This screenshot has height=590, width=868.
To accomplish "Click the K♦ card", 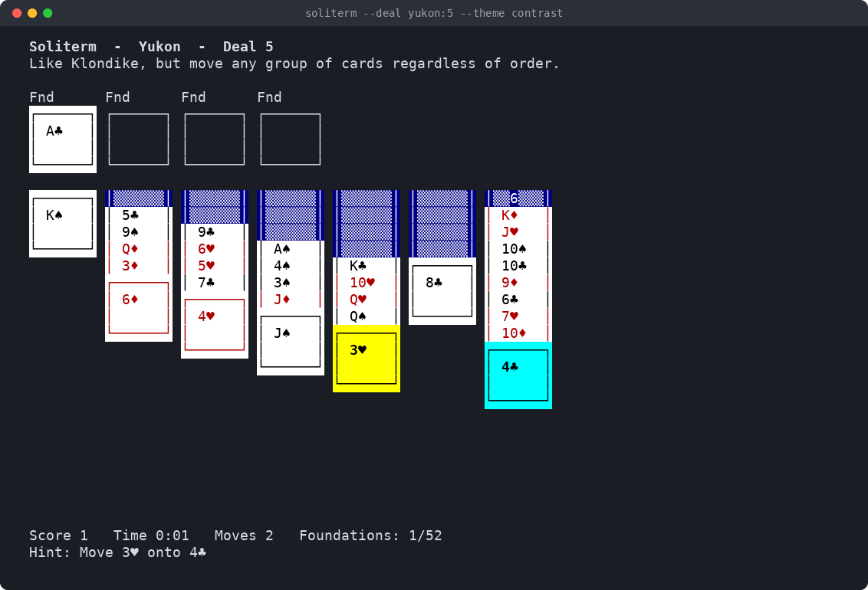I will 518,215.
